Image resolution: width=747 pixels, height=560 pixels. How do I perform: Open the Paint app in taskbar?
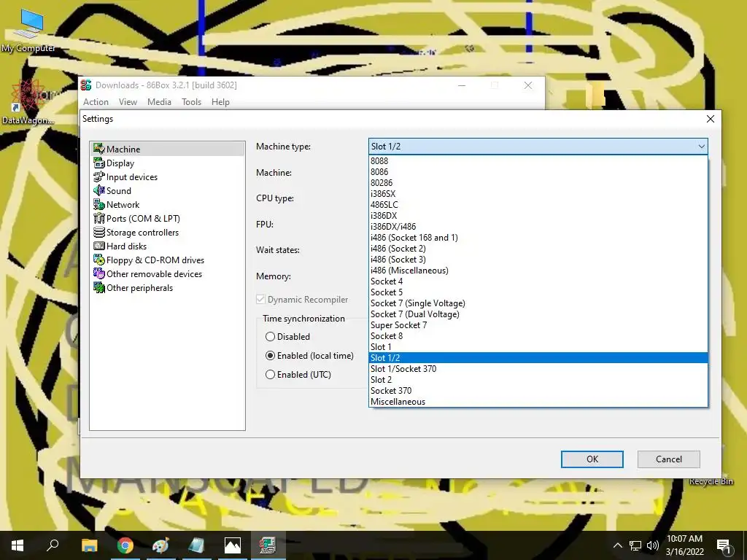coord(160,545)
